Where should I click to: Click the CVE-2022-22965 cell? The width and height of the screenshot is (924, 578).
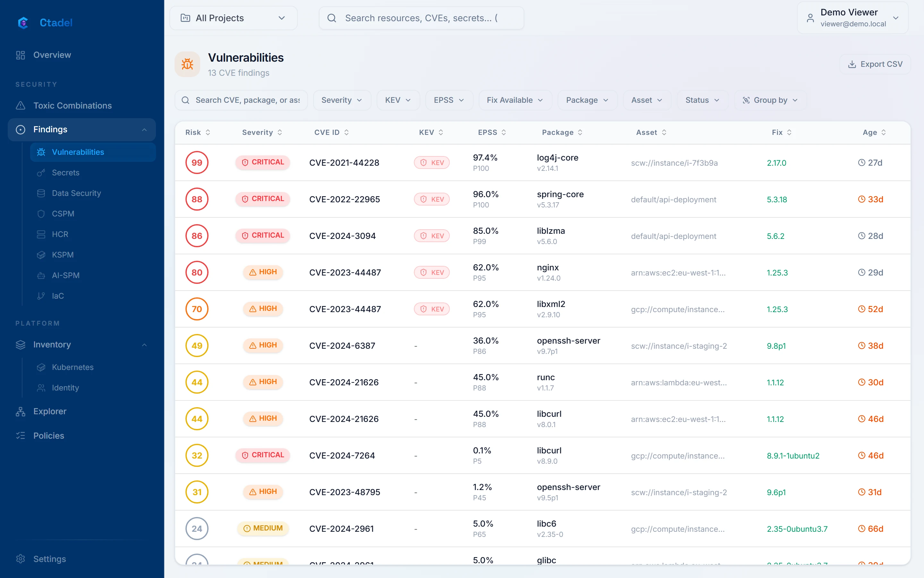tap(344, 199)
